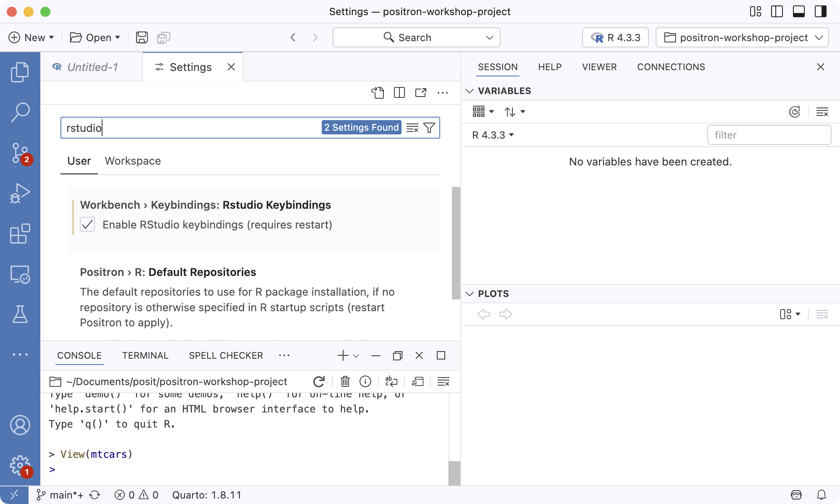Screen dimensions: 840x504
Task: Open plots layout dropdown
Action: 790,314
